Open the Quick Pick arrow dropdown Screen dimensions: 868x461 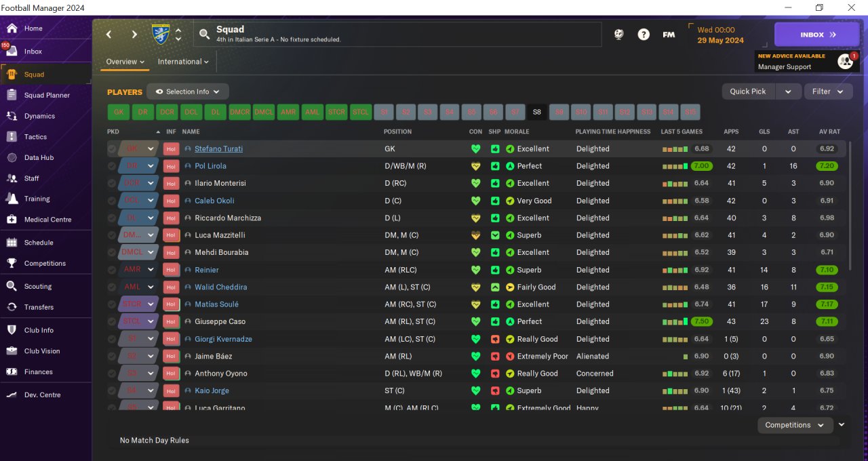point(788,92)
